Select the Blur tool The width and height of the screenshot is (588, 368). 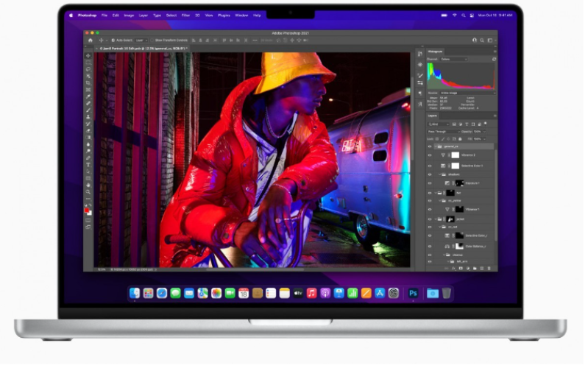pyautogui.click(x=88, y=144)
